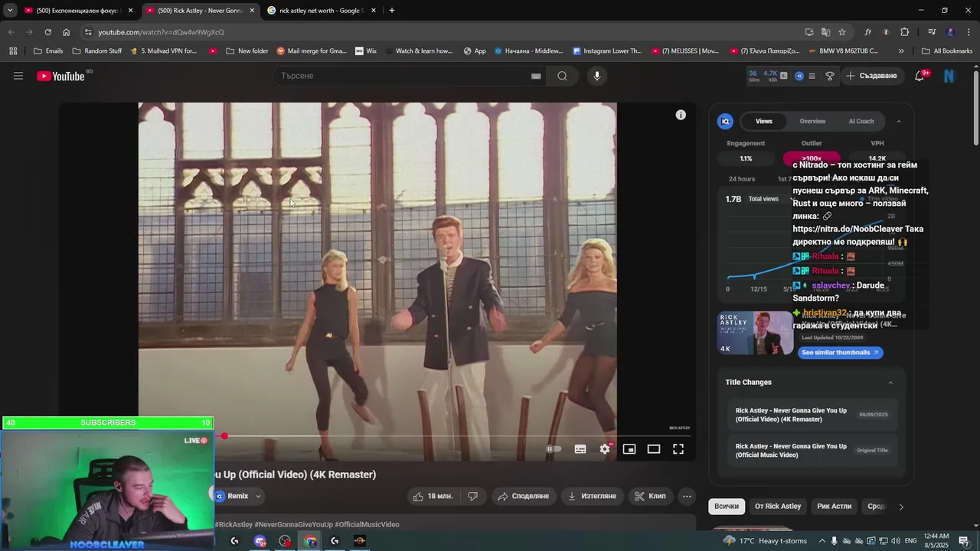Select the Рик Астли chip
The height and width of the screenshot is (551, 980).
[834, 507]
